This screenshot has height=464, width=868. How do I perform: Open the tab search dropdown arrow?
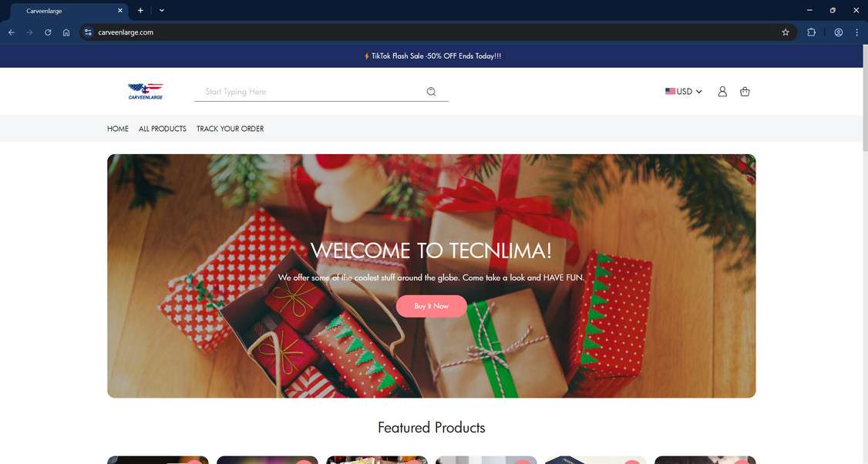(x=162, y=10)
